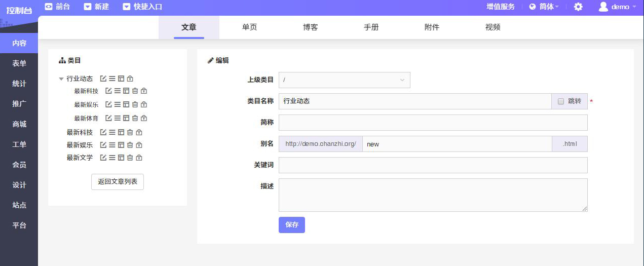Focus the 关键词 input field

click(433, 165)
